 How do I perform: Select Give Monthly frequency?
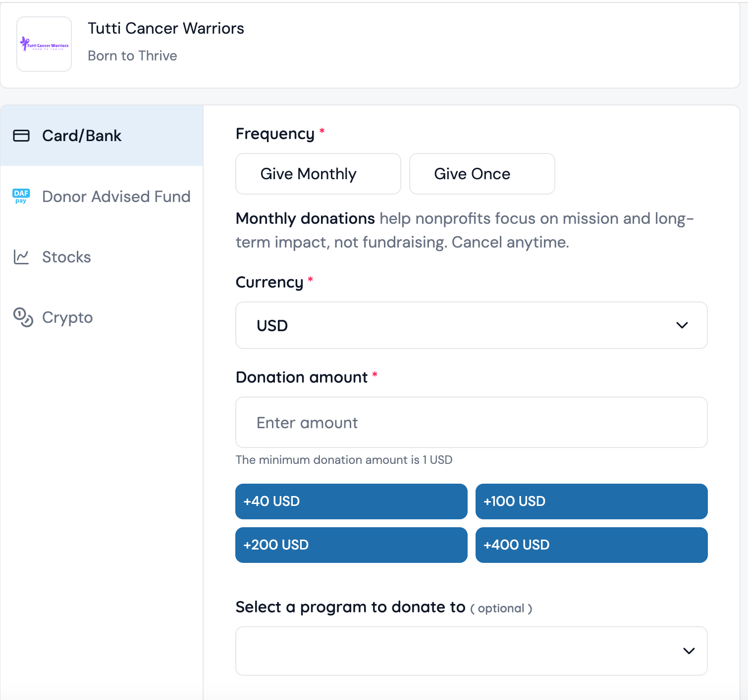point(318,174)
